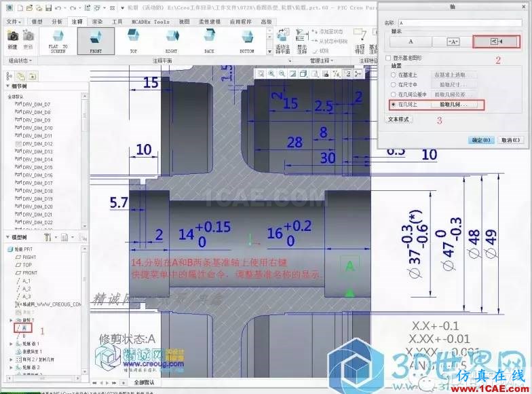Click the 文本样式 text style button

(399, 120)
